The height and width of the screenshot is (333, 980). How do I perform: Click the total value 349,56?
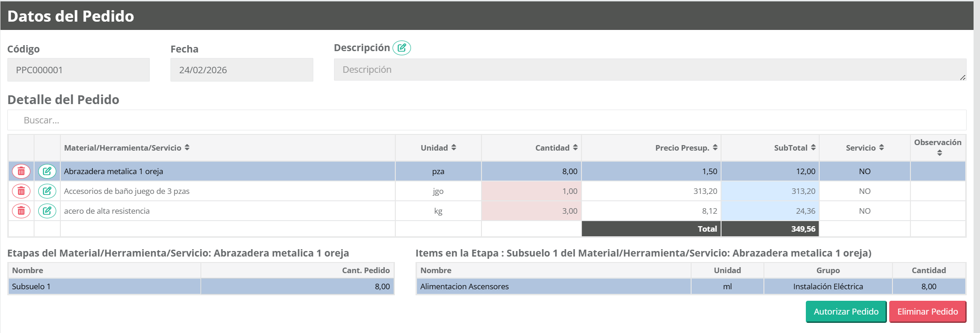coord(803,229)
